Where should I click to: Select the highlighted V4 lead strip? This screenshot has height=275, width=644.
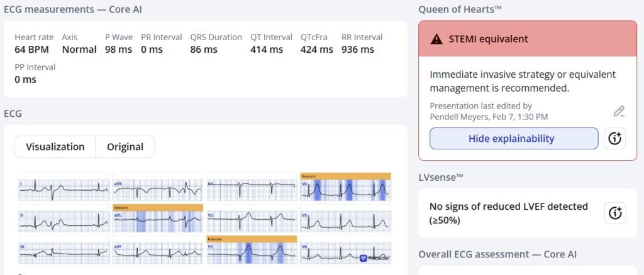345,190
